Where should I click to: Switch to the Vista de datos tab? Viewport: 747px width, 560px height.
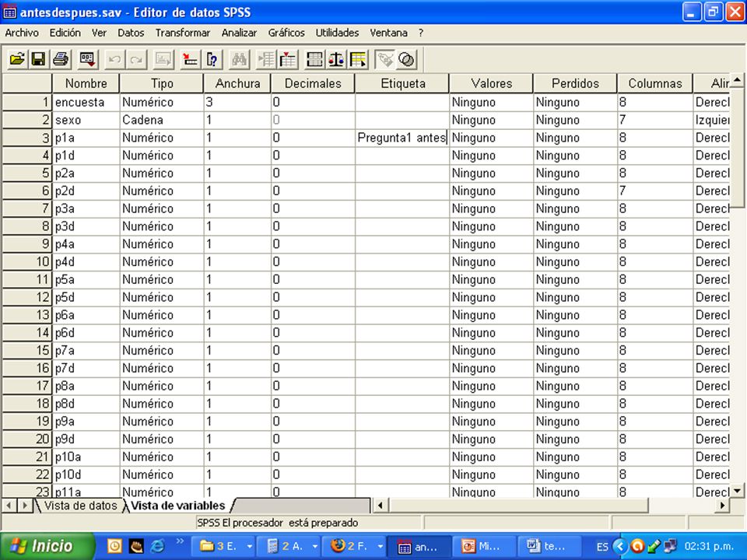point(80,506)
